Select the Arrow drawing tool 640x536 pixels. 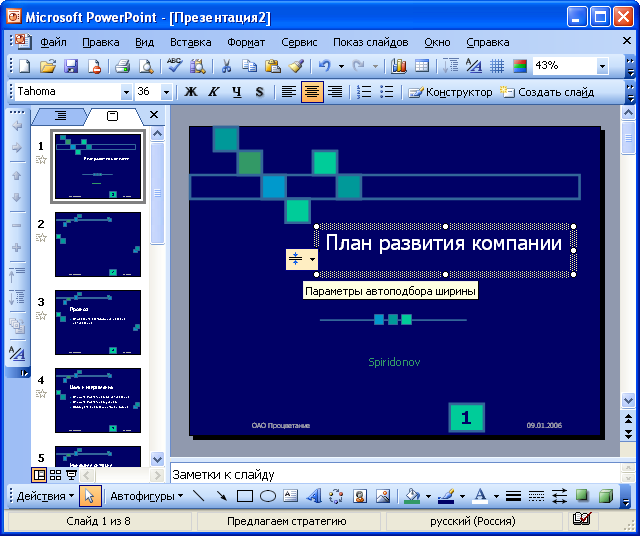pos(222,496)
